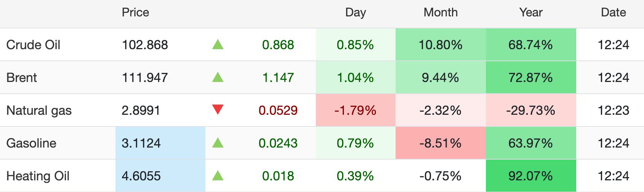Click the green up arrow for Gasoline
644x192 pixels.
pos(218,143)
